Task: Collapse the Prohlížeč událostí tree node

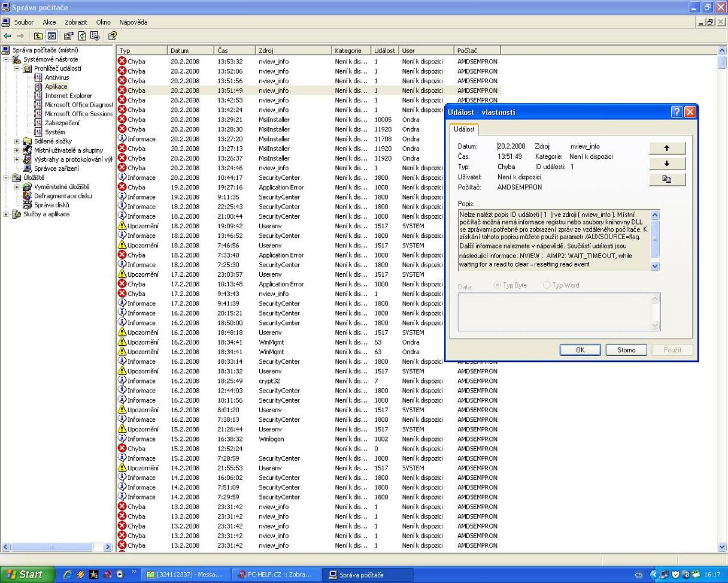Action: tap(17, 68)
